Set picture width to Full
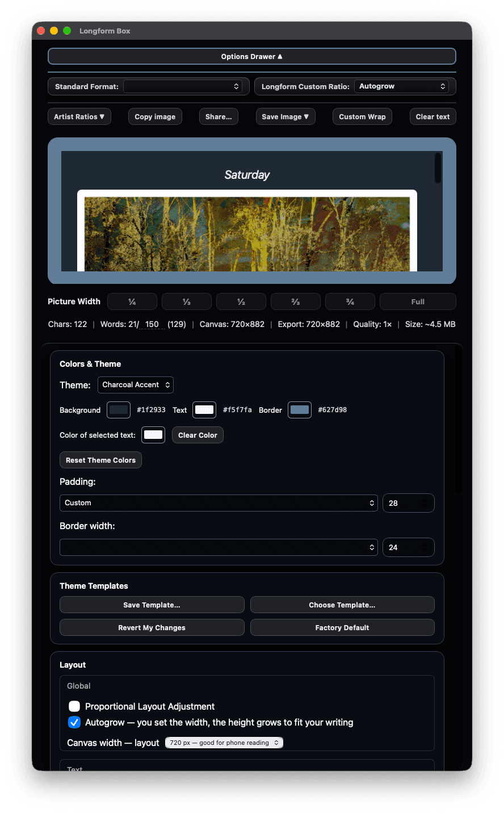The image size is (504, 813). [x=418, y=301]
